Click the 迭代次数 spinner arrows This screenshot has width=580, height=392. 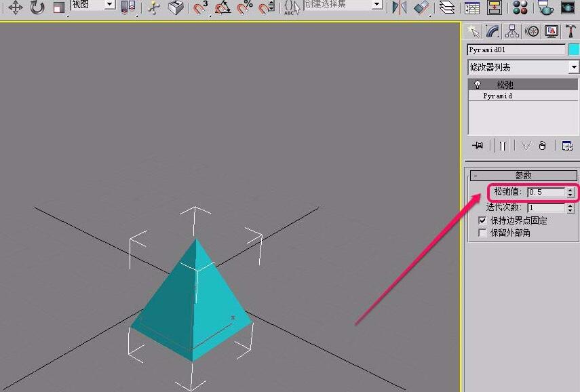click(x=571, y=208)
